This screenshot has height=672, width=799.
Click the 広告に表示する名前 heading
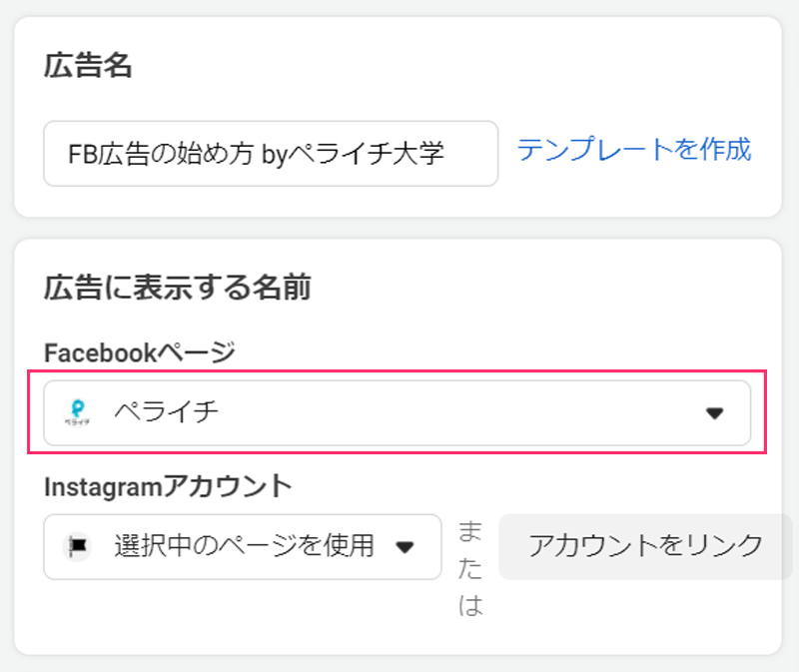point(178,289)
